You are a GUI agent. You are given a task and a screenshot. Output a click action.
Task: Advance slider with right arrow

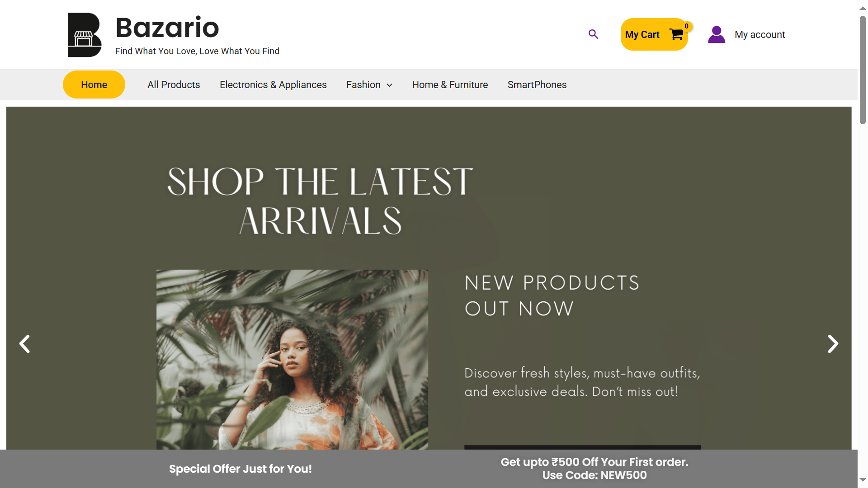[x=833, y=344]
